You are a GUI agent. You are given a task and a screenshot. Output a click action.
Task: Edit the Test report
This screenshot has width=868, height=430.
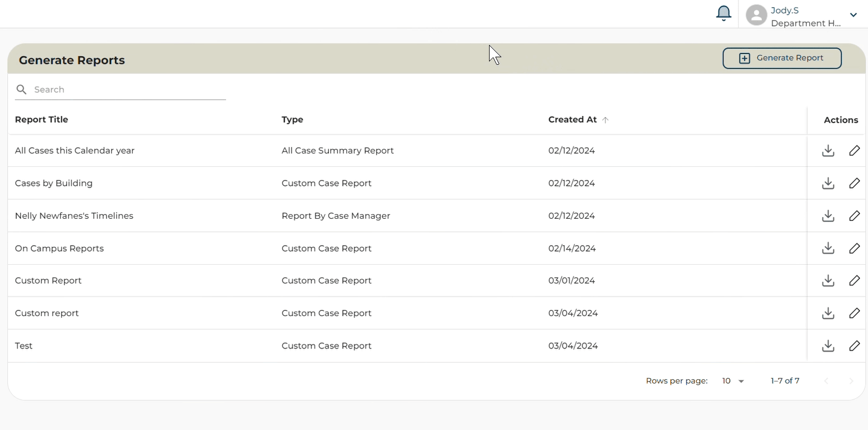854,346
